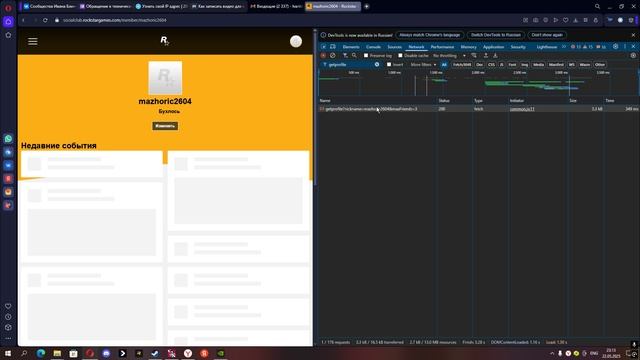This screenshot has height=360, width=640.
Task: Toggle device toolbar icon in DevTools
Action: (x=333, y=47)
